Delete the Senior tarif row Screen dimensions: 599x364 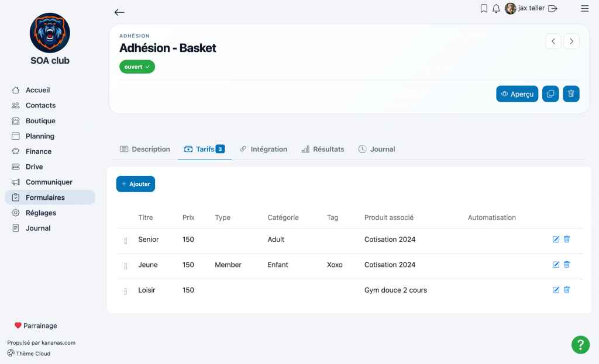pos(567,239)
